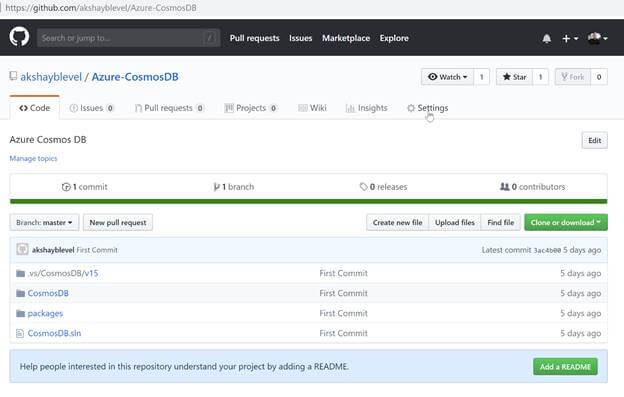Open First Commit message in packages row
The image size is (624, 397).
click(x=343, y=313)
